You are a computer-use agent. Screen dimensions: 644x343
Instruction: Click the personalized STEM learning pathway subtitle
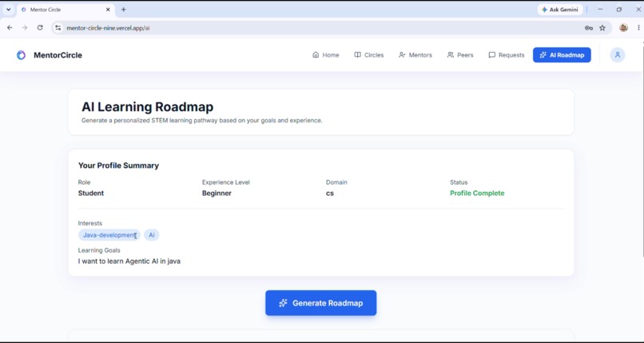pos(201,121)
